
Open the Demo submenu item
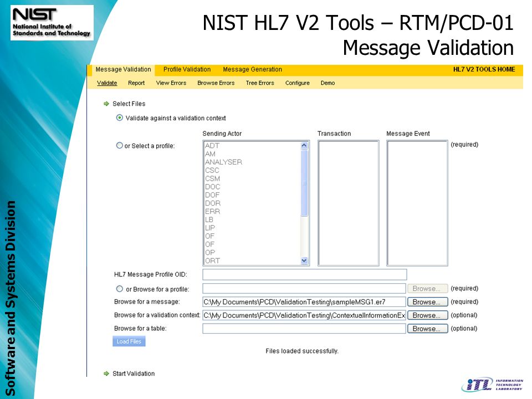(x=328, y=83)
